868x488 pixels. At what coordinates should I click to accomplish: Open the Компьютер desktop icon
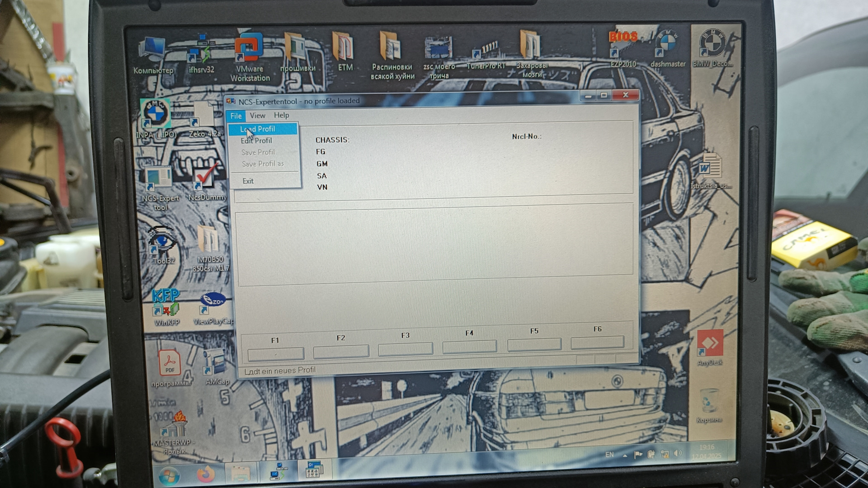153,55
